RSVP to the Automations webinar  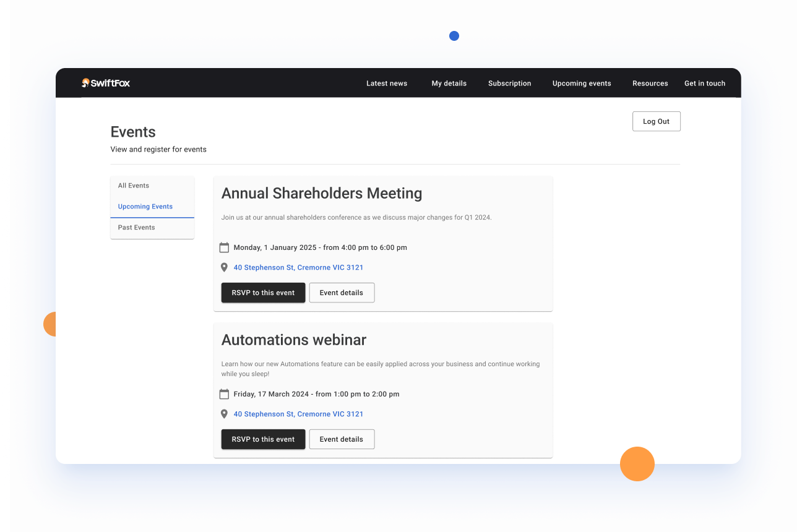coord(263,439)
